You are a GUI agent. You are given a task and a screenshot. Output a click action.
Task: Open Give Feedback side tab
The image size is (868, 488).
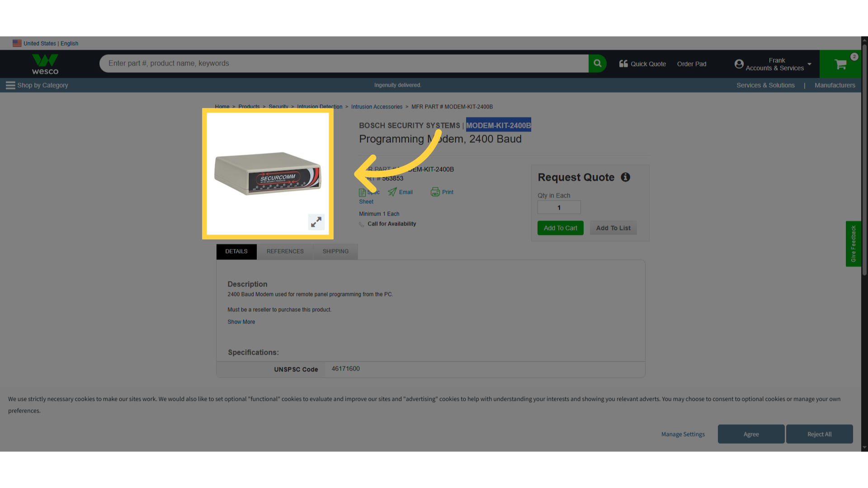[854, 244]
